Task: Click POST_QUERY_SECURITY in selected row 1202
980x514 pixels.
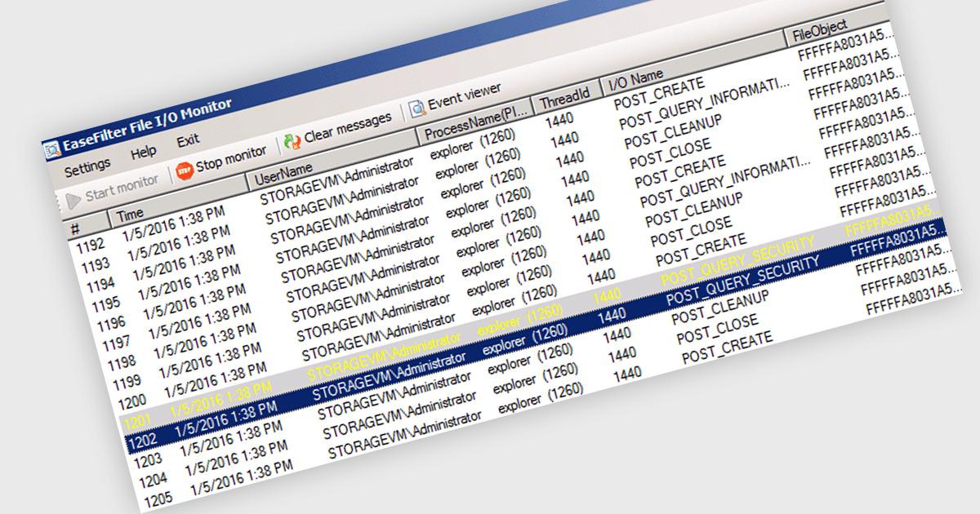Action: (x=743, y=282)
